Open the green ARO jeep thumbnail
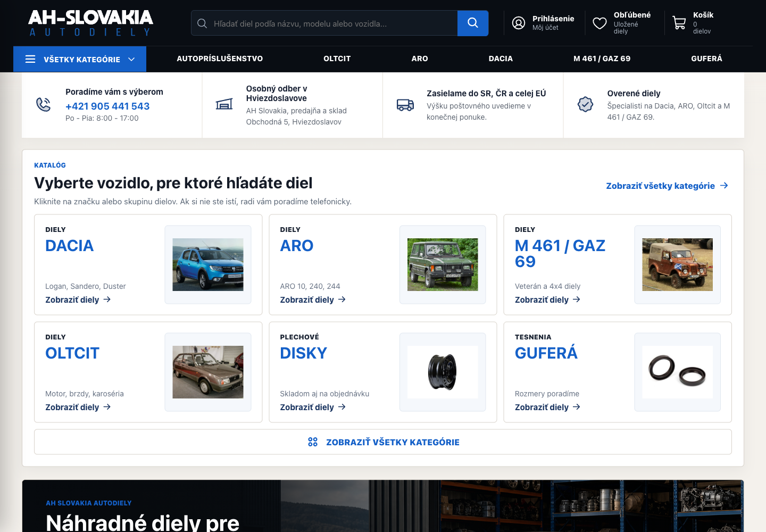Image resolution: width=766 pixels, height=532 pixels. click(443, 264)
